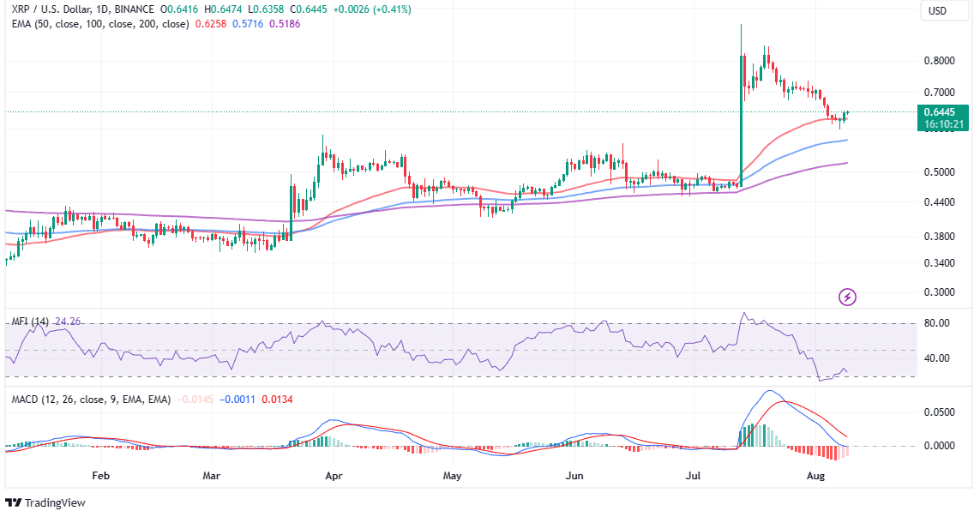The image size is (980, 517).
Task: Click the open price O0.6416
Action: (x=179, y=9)
